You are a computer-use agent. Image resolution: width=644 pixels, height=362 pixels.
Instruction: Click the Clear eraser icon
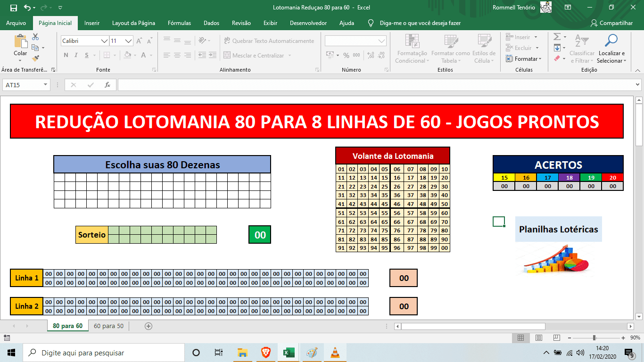[x=557, y=58]
